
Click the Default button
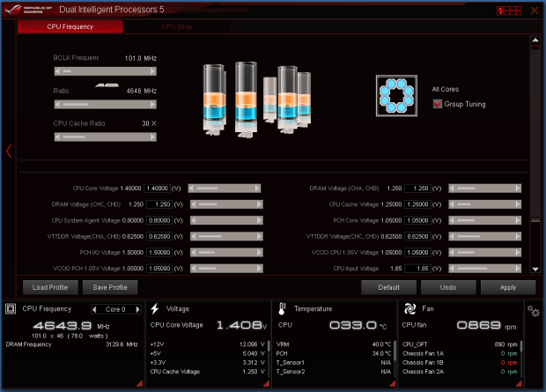tap(388, 287)
